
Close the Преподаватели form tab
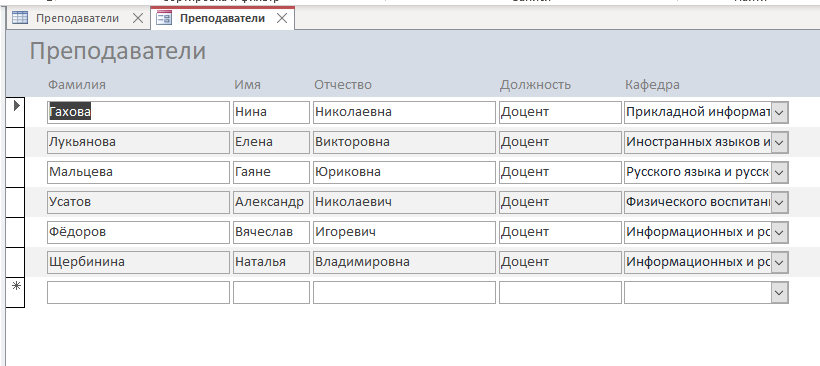(281, 18)
